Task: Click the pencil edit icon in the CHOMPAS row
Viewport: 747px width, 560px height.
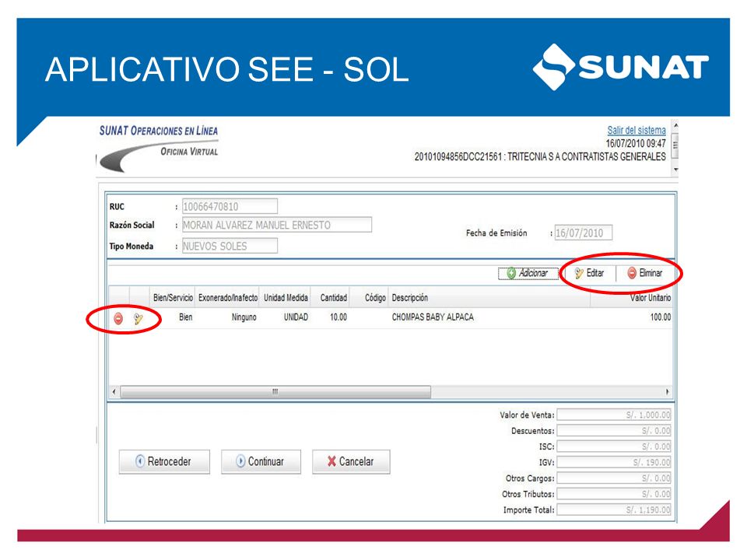Action: tap(139, 319)
